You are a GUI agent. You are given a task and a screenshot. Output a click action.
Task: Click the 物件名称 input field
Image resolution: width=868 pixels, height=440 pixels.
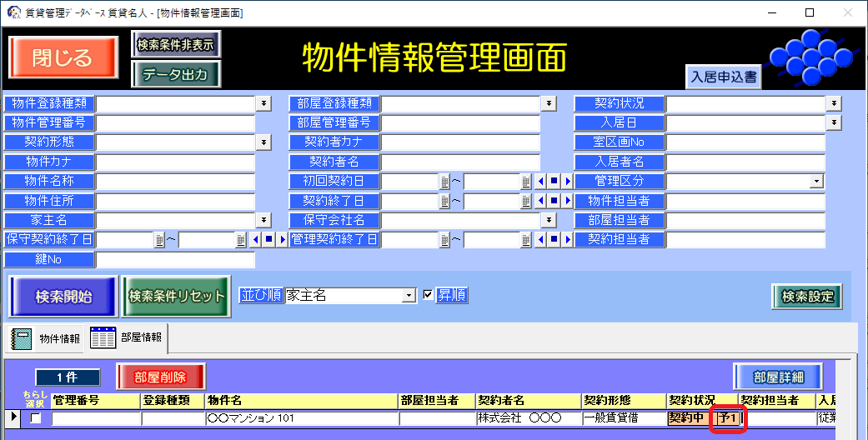click(x=175, y=182)
